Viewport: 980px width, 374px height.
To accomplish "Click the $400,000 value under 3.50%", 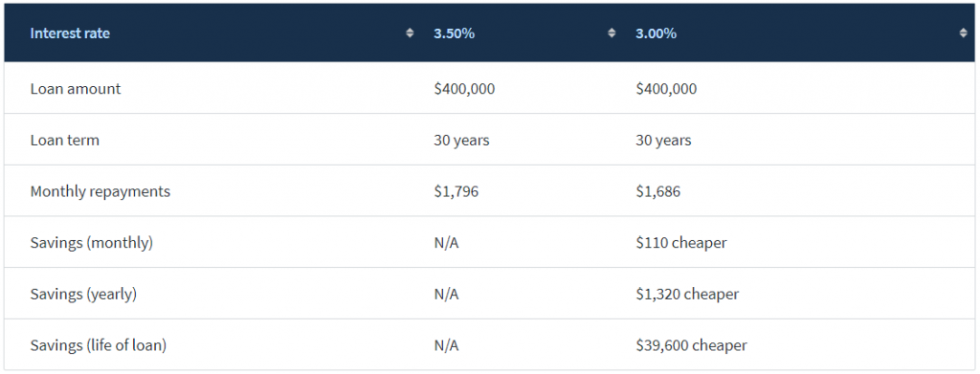I will pos(464,89).
